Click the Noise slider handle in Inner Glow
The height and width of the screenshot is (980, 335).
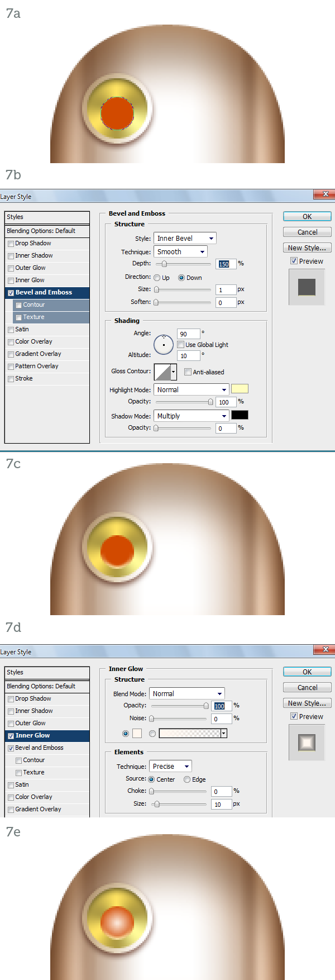pos(152,719)
